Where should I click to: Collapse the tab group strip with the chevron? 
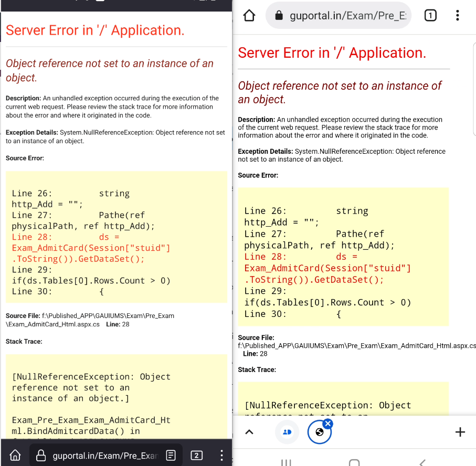(249, 431)
